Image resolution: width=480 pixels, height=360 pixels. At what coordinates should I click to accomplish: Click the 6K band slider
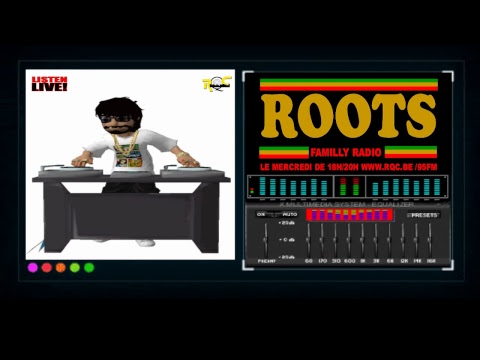point(389,240)
